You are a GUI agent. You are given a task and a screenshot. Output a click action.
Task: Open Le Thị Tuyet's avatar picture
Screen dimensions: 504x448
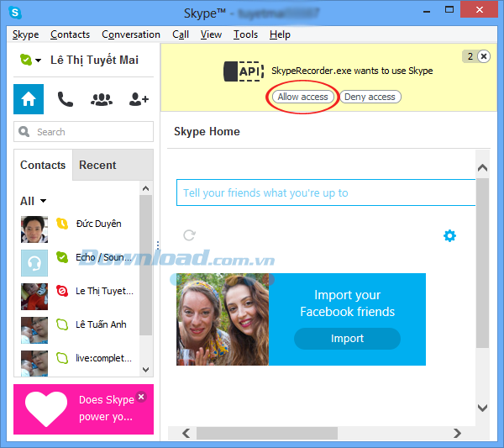(x=34, y=297)
